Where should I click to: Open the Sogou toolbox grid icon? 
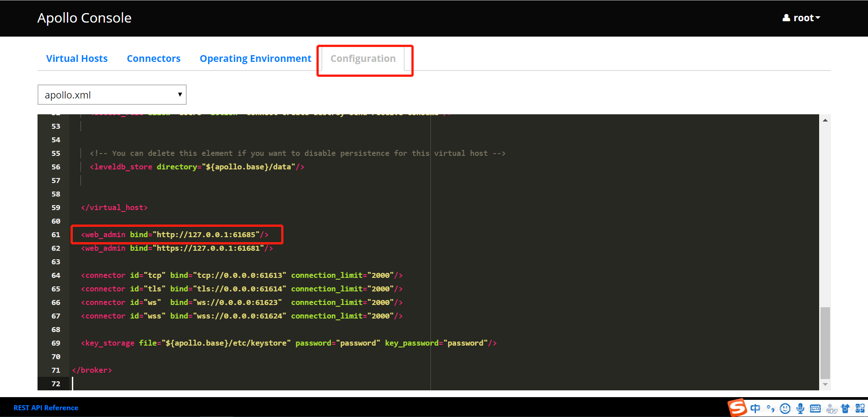coord(860,408)
